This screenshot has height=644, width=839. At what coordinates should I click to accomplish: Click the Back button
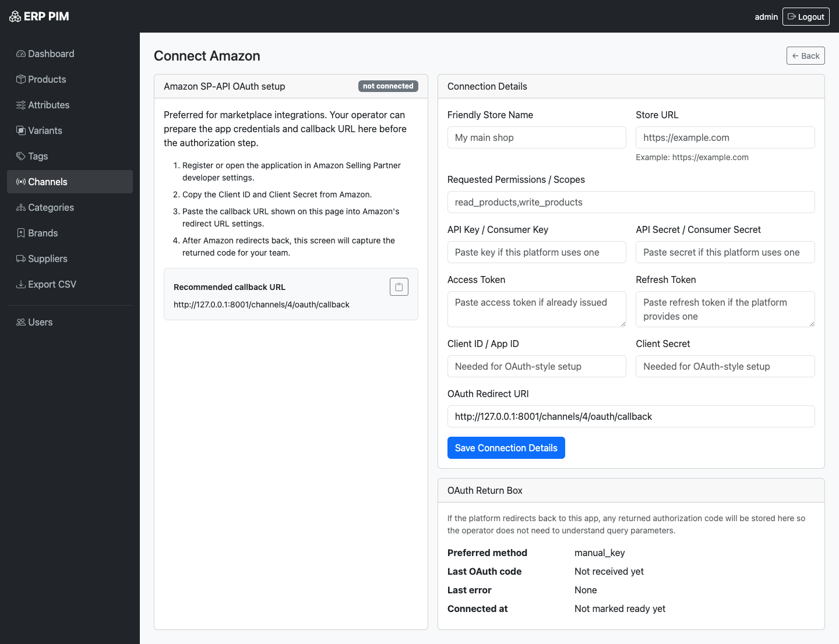coord(805,56)
